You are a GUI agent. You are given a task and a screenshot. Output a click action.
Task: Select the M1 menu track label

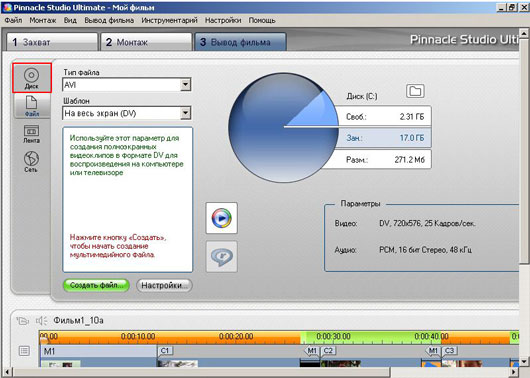point(49,351)
